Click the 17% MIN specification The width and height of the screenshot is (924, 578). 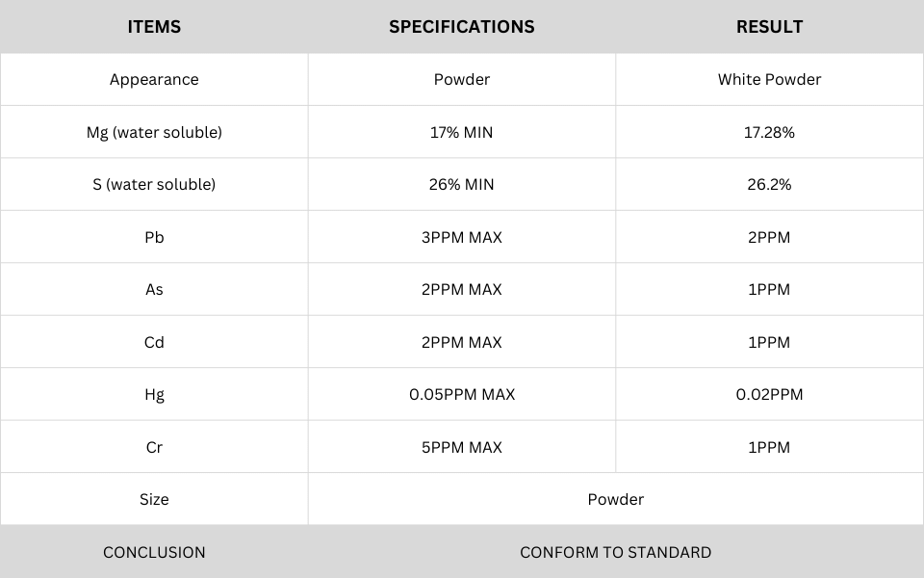click(x=462, y=132)
